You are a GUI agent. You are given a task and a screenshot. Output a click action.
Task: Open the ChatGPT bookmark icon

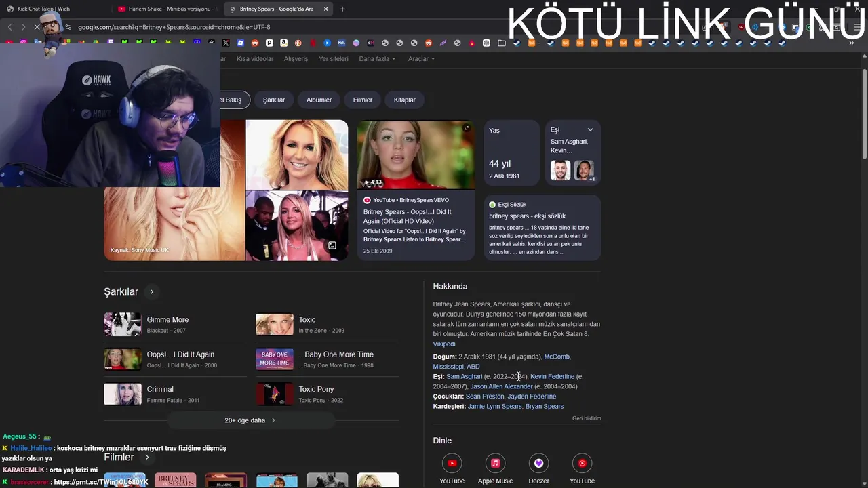[x=486, y=43]
